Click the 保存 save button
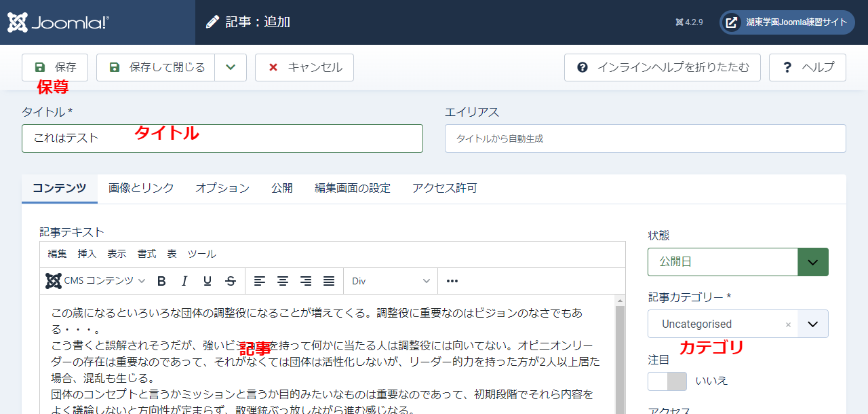868x414 pixels. point(55,68)
